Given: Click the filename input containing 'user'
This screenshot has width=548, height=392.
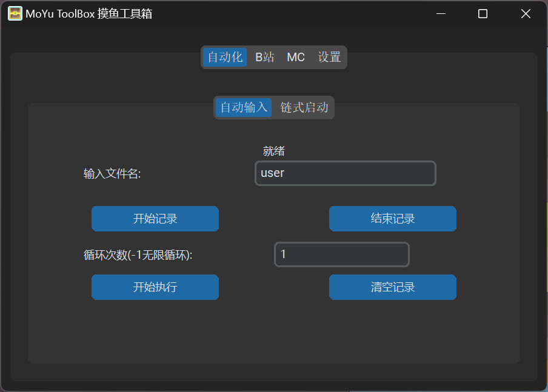Looking at the screenshot, I should (x=345, y=173).
